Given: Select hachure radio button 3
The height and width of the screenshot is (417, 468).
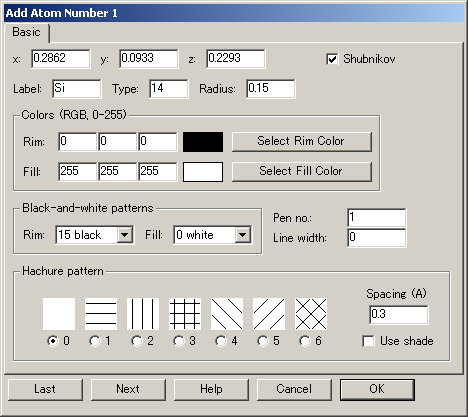Looking at the screenshot, I should (179, 341).
